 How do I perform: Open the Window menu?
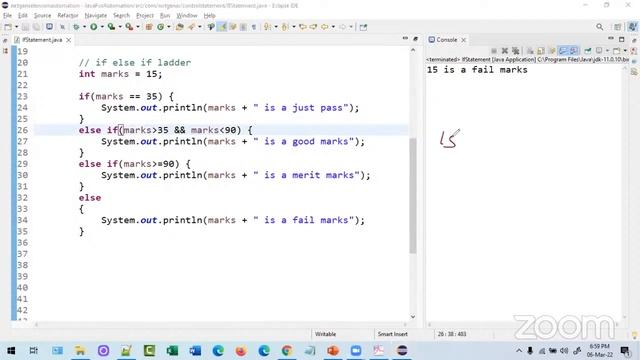pos(187,16)
